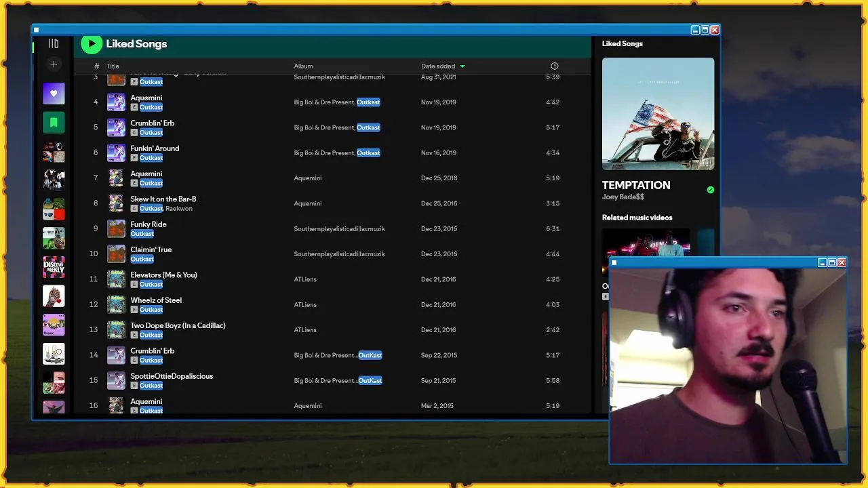This screenshot has width=868, height=488.
Task: Maximize the music player window
Action: click(705, 30)
